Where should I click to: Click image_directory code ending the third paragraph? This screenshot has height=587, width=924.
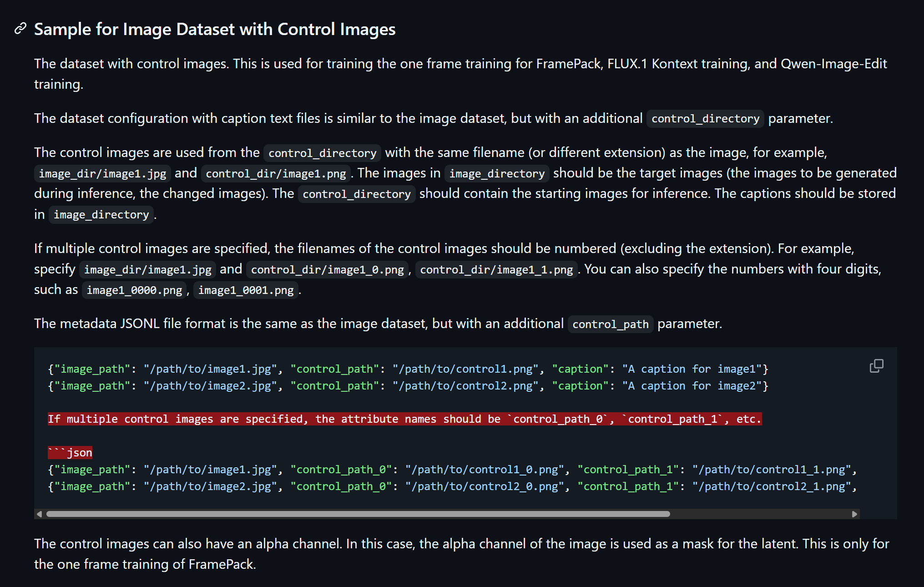coord(101,215)
